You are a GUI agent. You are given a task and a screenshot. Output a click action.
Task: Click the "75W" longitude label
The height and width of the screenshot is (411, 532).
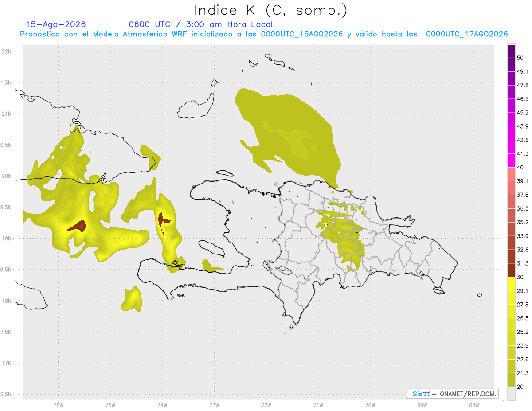110,405
